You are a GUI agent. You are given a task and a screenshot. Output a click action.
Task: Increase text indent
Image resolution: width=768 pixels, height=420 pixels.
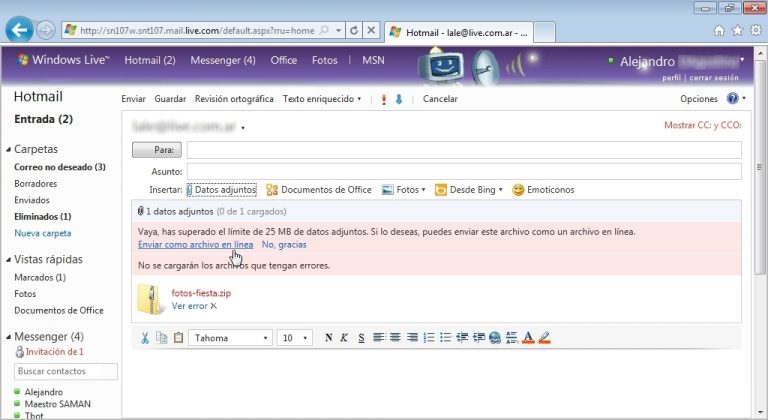(479, 338)
